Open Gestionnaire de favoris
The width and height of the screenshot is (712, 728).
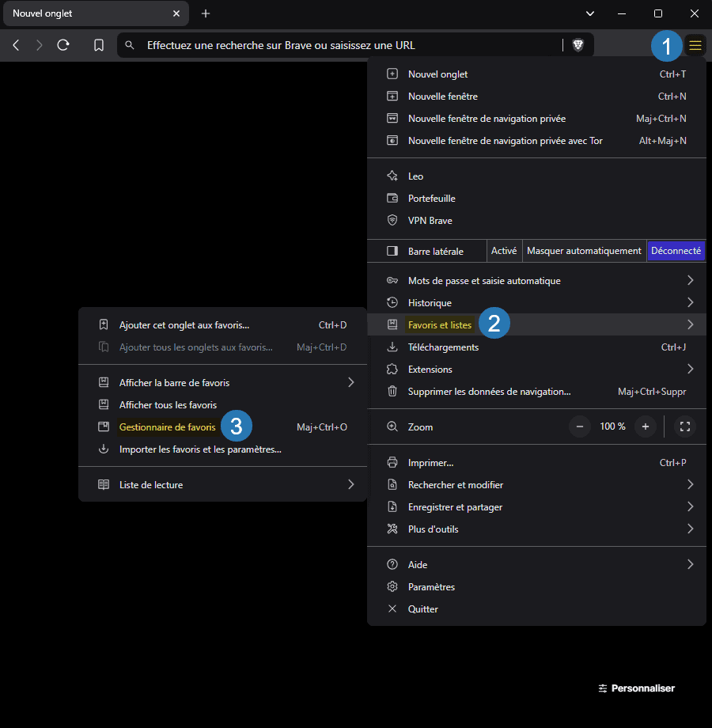(168, 426)
